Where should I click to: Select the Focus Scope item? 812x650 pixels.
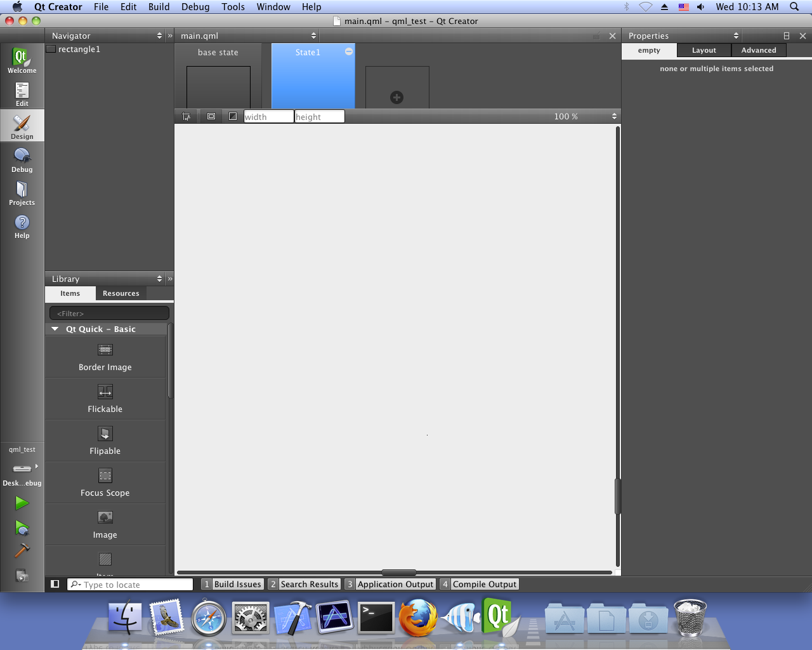point(105,483)
